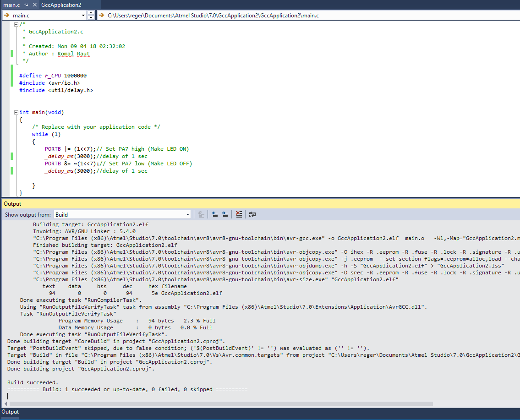The width and height of the screenshot is (520, 420).
Task: Select the main.c editor tab
Action: click(x=11, y=5)
